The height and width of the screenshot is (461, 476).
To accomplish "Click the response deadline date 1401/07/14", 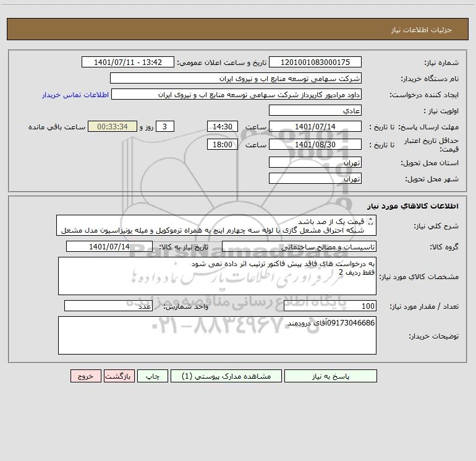I will point(315,126).
